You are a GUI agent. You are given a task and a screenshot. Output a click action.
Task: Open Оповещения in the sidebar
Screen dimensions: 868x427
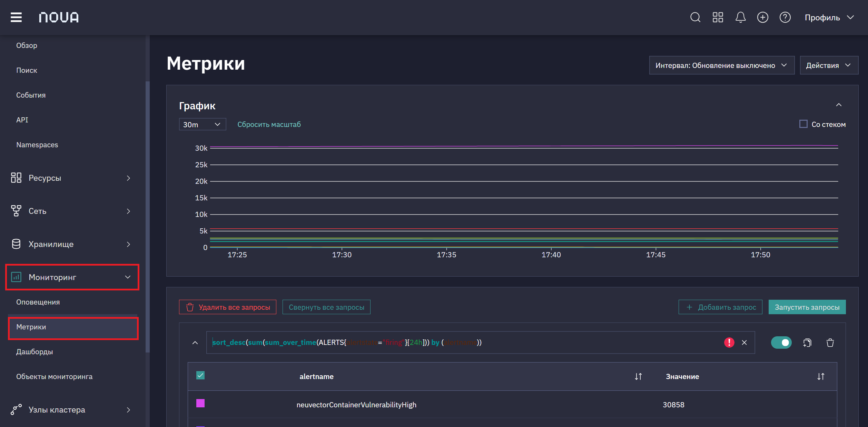coord(38,302)
